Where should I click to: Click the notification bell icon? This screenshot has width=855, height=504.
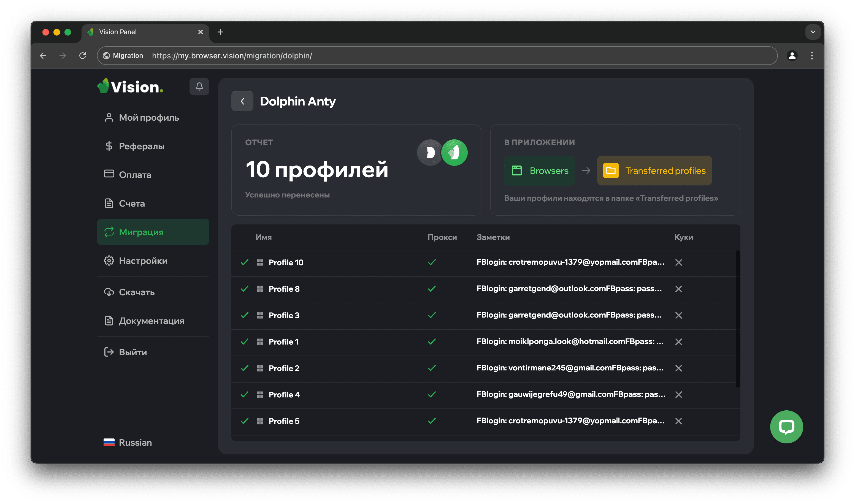199,86
